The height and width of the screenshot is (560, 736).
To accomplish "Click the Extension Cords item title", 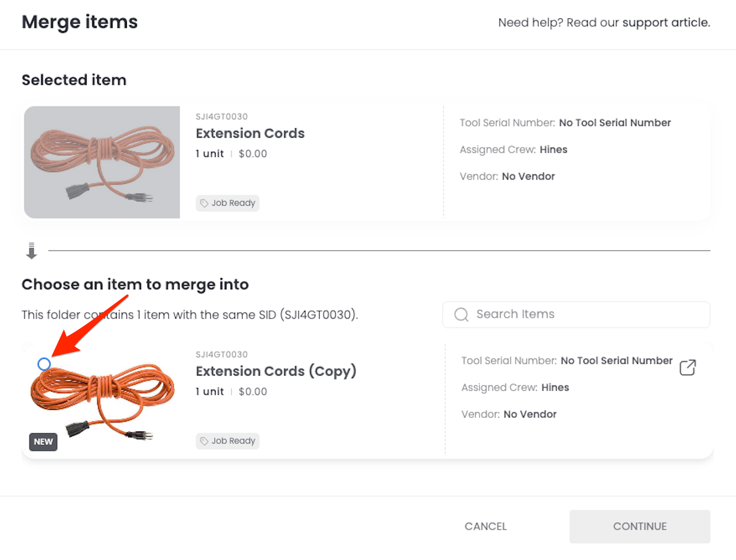I will pos(250,134).
